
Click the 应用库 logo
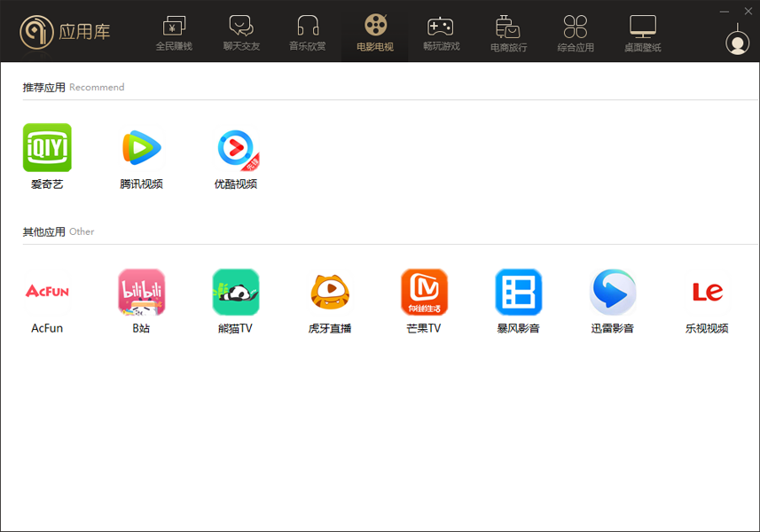coord(65,32)
